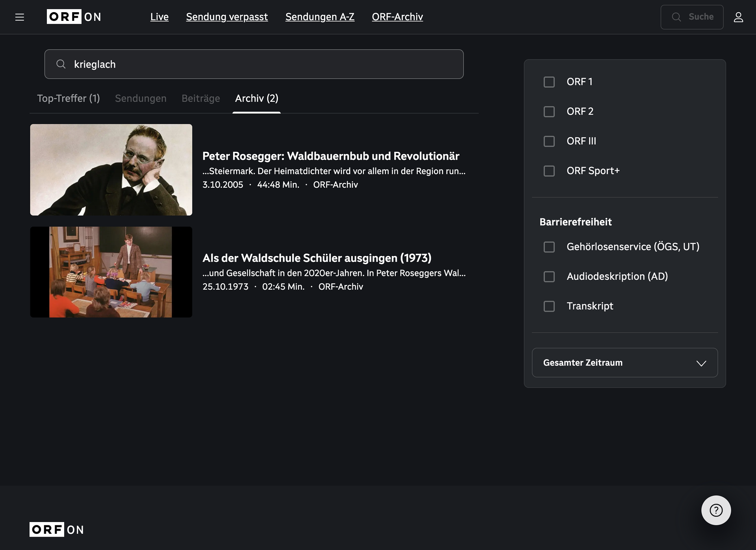Enable the ORF Sport+ checkbox
This screenshot has height=550, width=756.
(549, 171)
